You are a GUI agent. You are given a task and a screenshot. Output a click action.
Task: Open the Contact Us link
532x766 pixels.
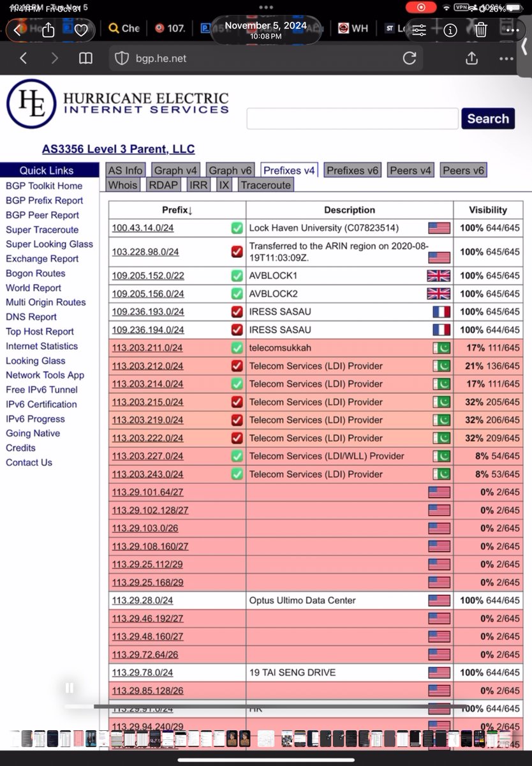[29, 463]
